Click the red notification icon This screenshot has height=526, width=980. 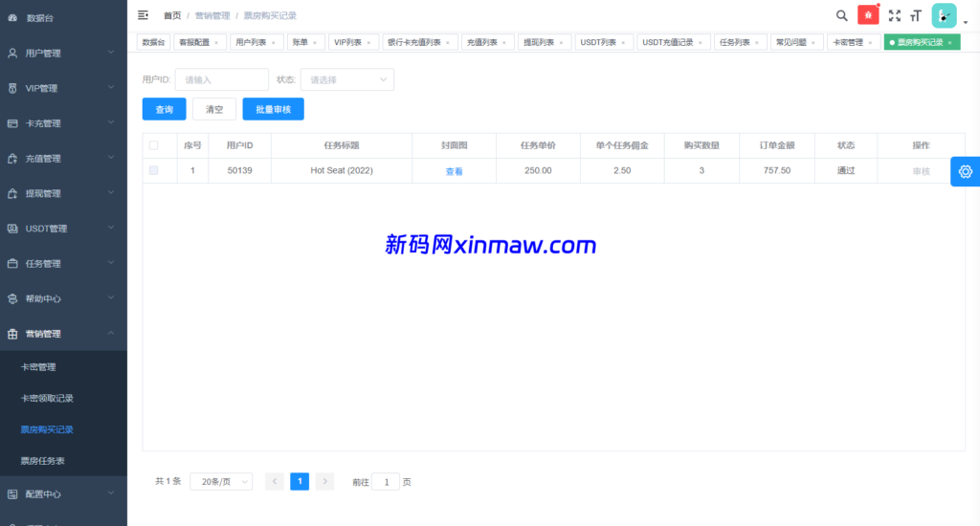868,15
